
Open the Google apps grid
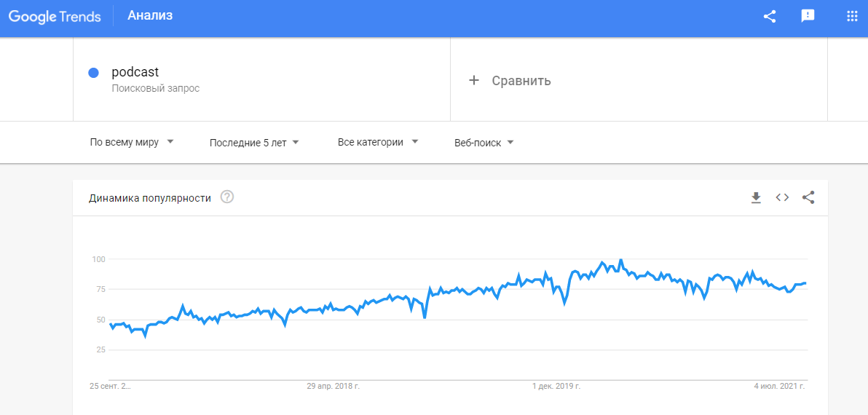tap(852, 17)
